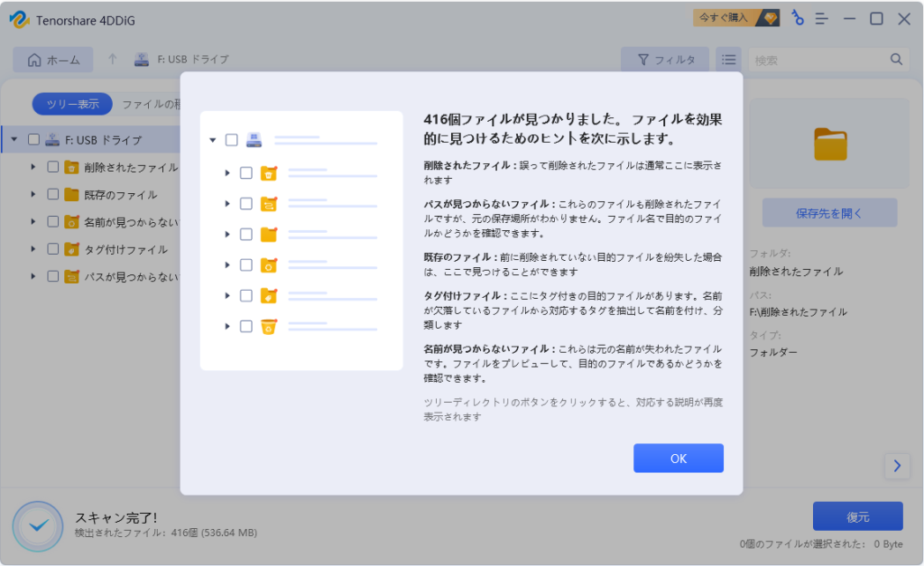Click the Tenorshare 4DDiG logo icon

(x=20, y=20)
